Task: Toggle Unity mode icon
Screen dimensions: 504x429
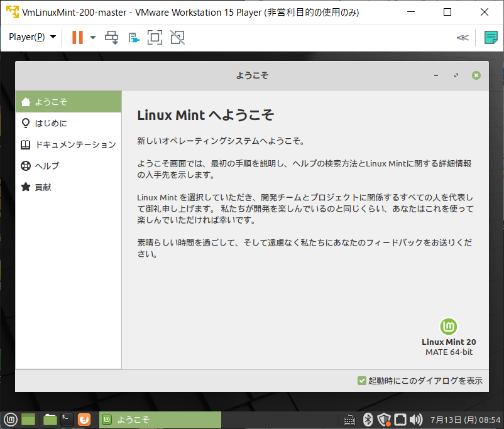Action: click(177, 37)
